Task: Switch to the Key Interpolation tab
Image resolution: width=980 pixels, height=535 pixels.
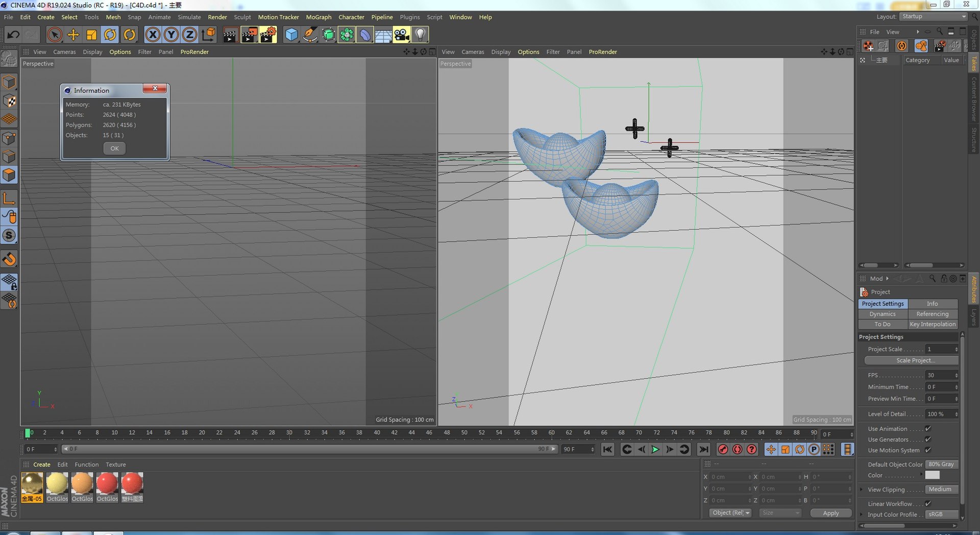Action: (x=932, y=324)
